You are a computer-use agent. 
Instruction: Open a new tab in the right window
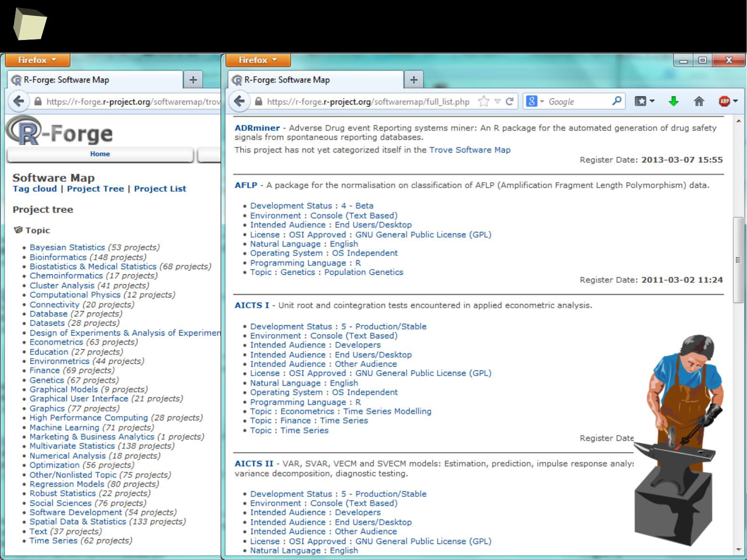tap(413, 80)
